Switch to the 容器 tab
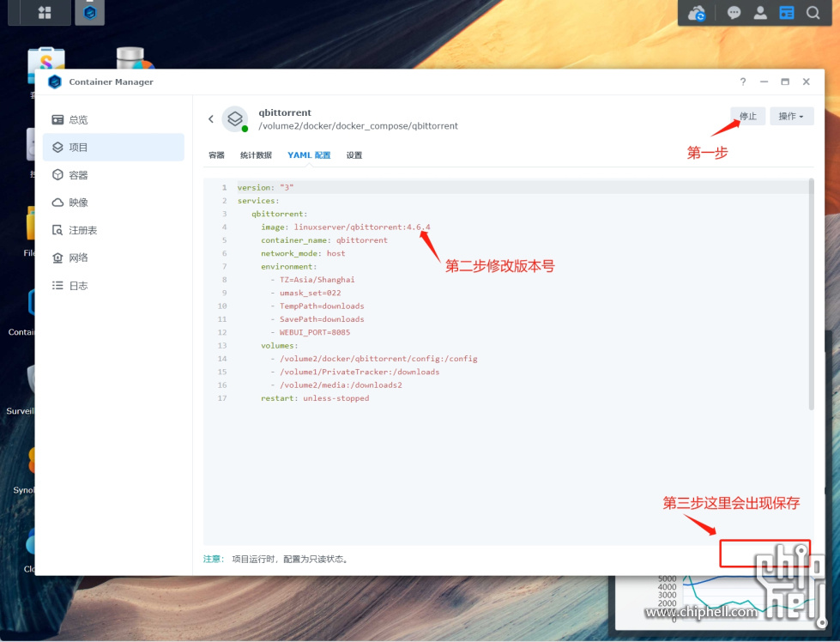 (216, 154)
